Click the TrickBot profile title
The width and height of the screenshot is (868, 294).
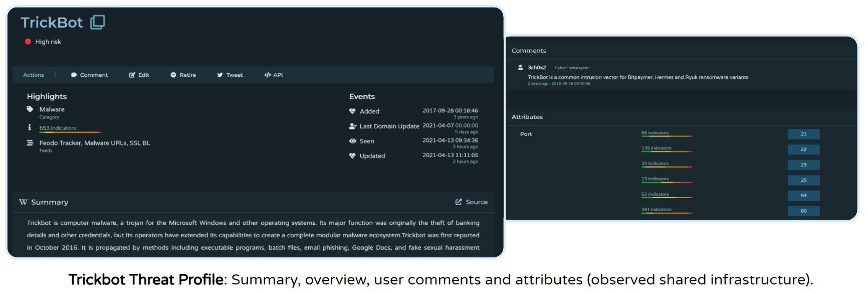(52, 23)
